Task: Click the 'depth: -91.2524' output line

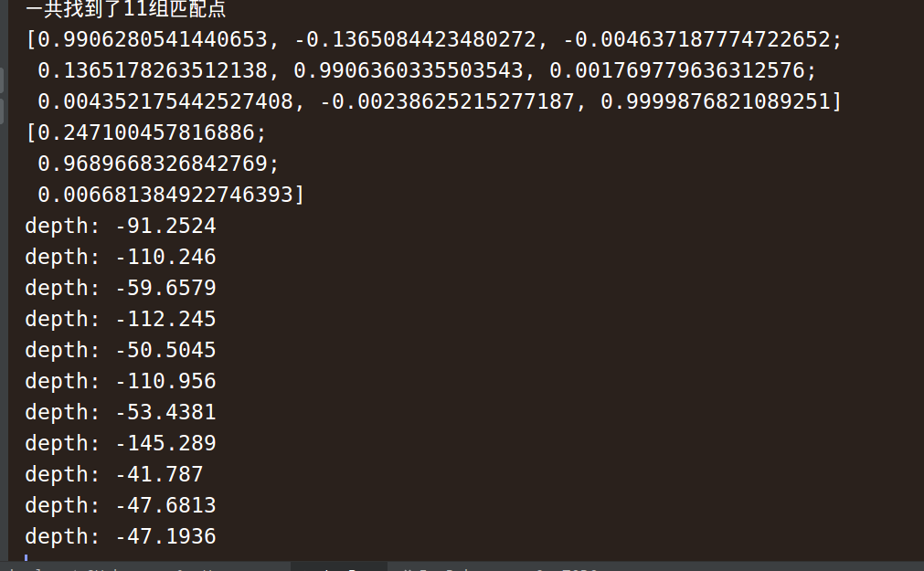Action: [x=121, y=226]
